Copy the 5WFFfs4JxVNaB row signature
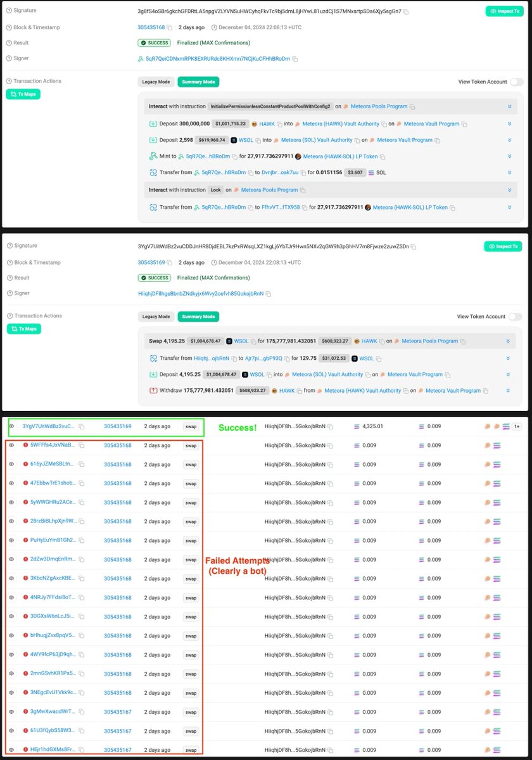 point(81,445)
